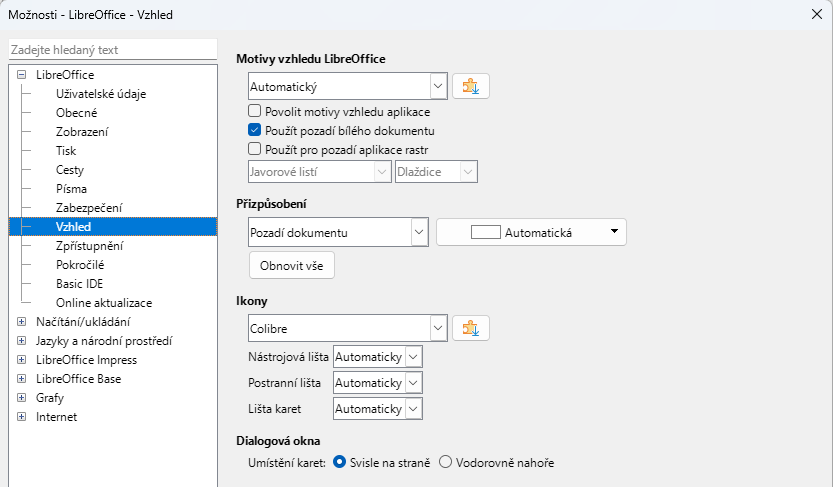The width and height of the screenshot is (833, 487).
Task: Close the Možnosti dialog window
Action: coord(817,14)
